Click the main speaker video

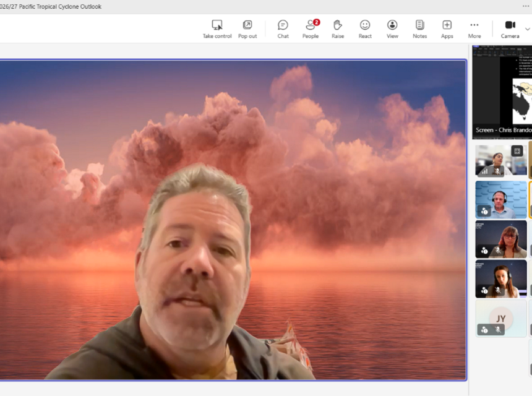click(233, 220)
